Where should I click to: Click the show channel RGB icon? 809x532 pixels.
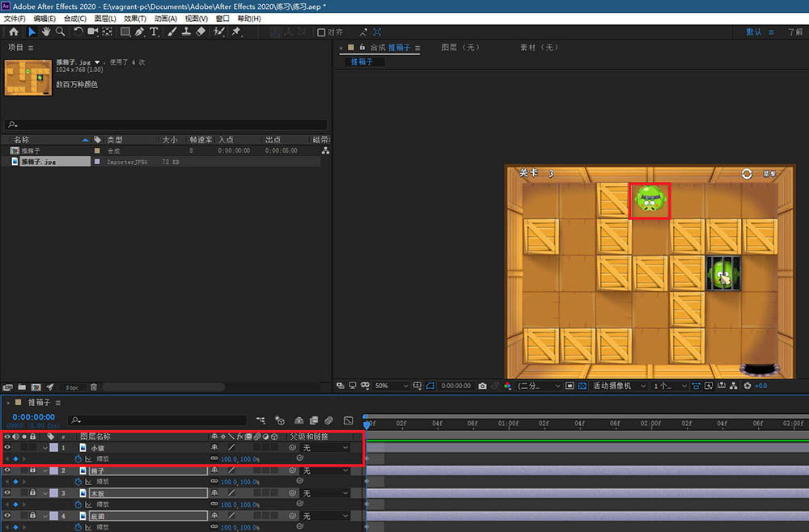(508, 386)
